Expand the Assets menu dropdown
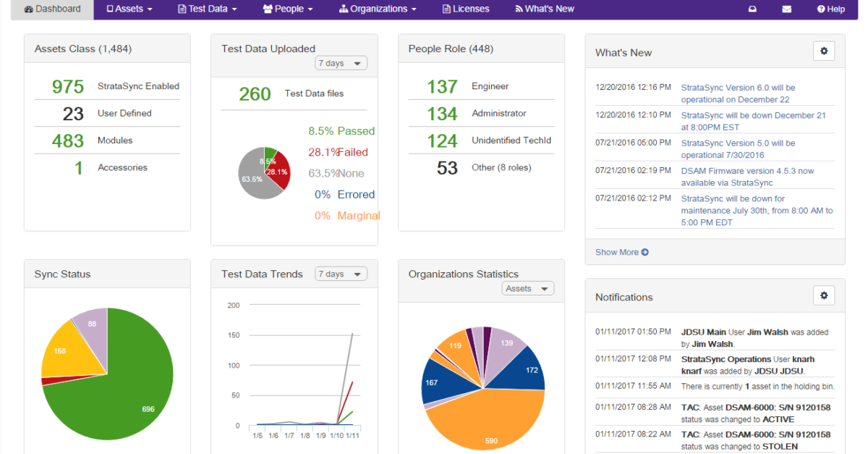 pos(129,9)
